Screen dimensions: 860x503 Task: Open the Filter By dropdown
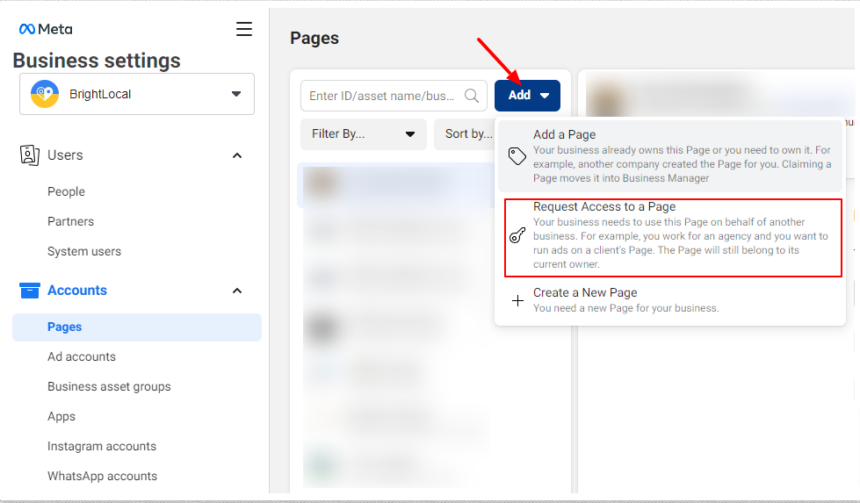[363, 134]
